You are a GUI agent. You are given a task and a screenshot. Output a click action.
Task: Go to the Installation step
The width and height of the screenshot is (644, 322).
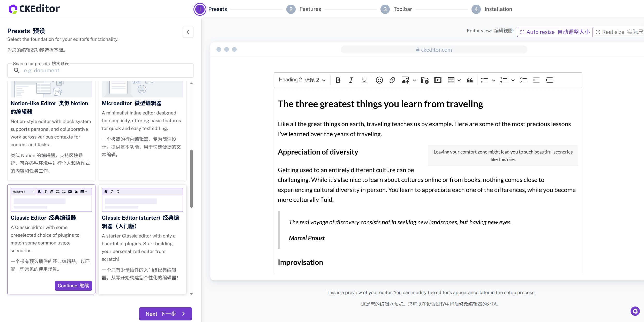[491, 9]
